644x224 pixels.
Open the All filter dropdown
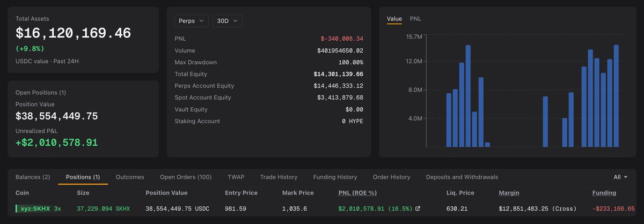pos(620,177)
